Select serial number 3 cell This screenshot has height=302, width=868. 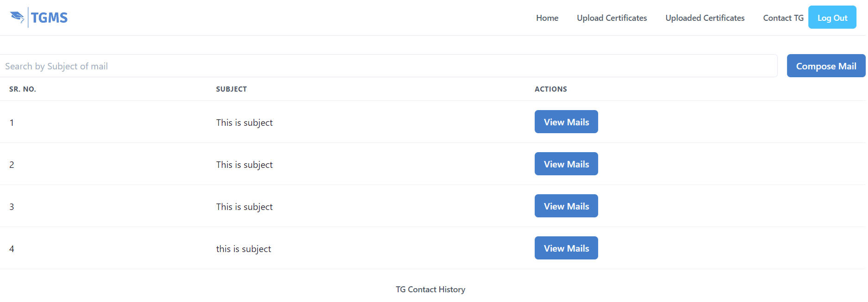12,207
